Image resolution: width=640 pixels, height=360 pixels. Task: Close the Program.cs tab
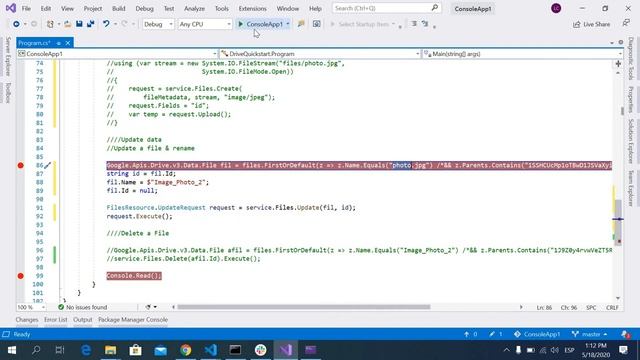[x=68, y=43]
